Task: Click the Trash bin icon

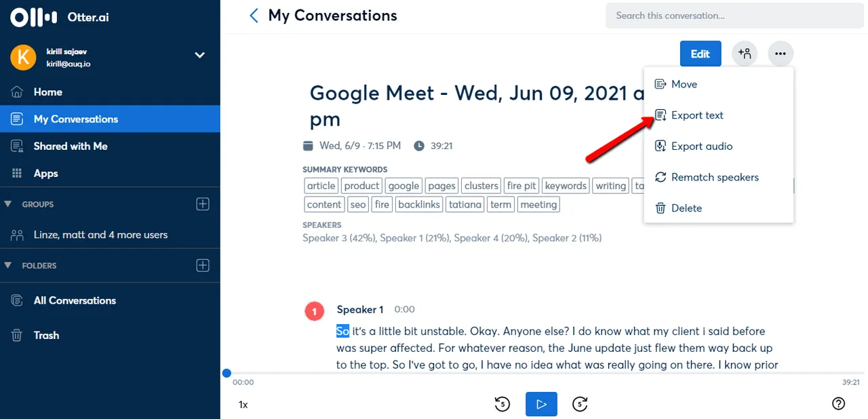Action: (17, 335)
